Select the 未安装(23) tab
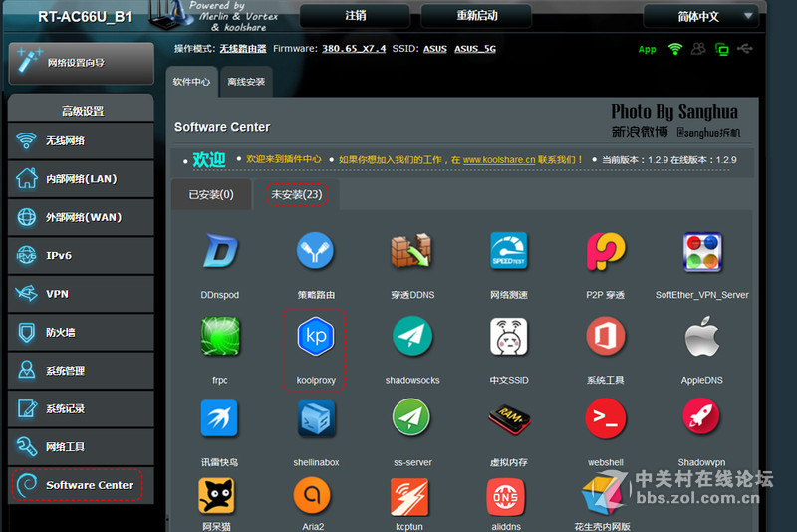 pyautogui.click(x=297, y=194)
